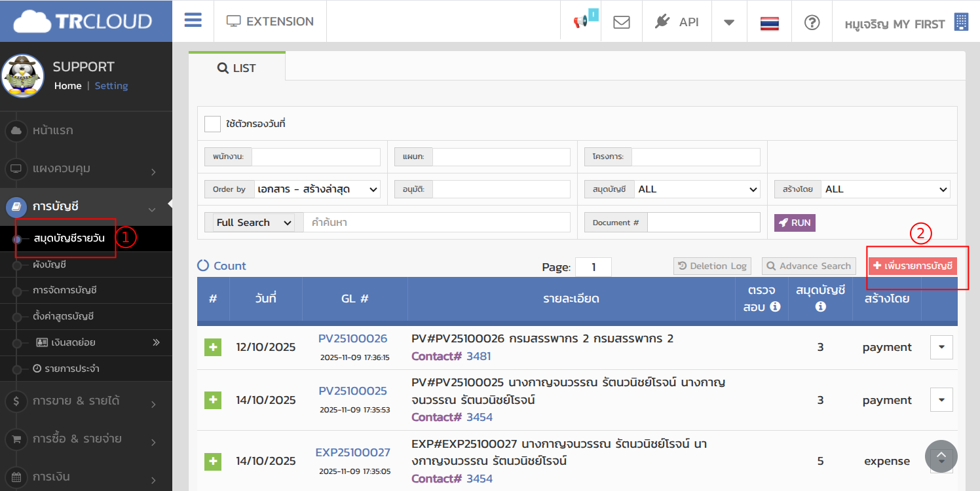This screenshot has height=491, width=980.
Task: Open the mail envelope icon
Action: pyautogui.click(x=621, y=22)
